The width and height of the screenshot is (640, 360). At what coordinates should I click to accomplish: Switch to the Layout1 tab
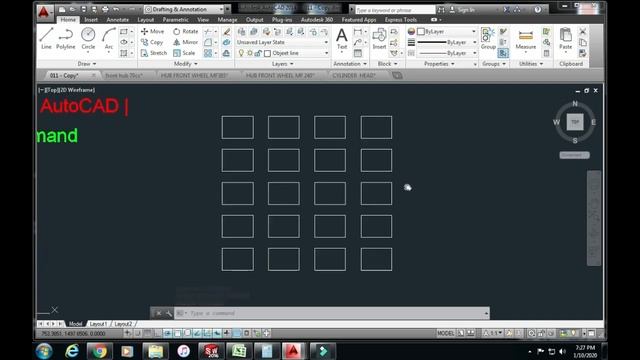(98, 324)
